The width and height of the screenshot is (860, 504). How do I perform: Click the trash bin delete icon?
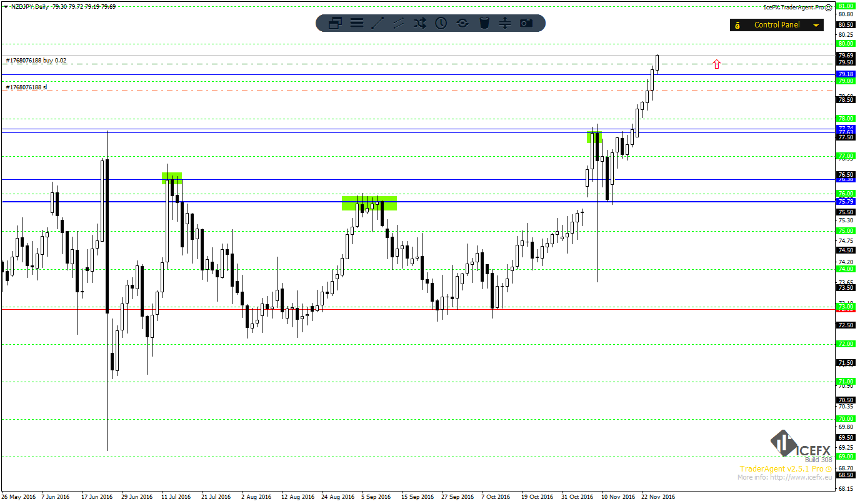pyautogui.click(x=484, y=23)
